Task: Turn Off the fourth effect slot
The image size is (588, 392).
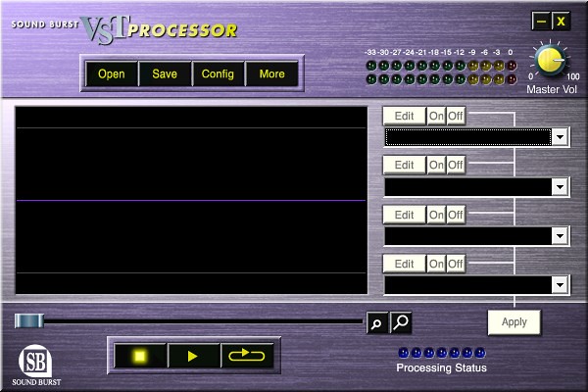Action: coord(456,264)
